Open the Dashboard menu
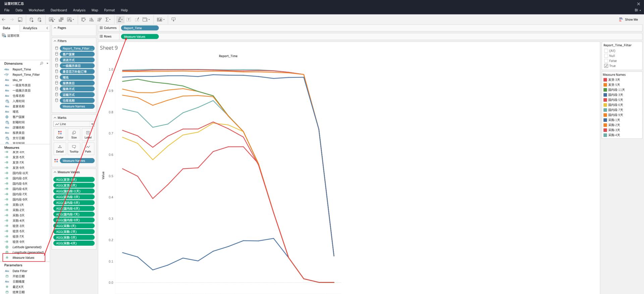The image size is (644, 294). [59, 10]
